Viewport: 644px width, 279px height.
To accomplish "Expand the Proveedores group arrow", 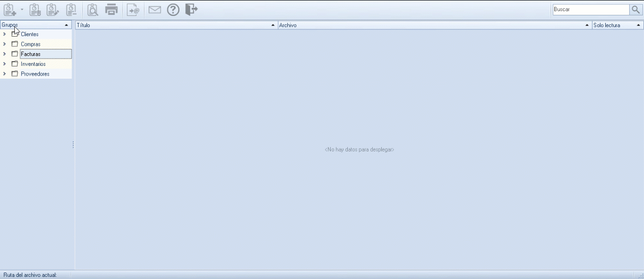I will 5,74.
